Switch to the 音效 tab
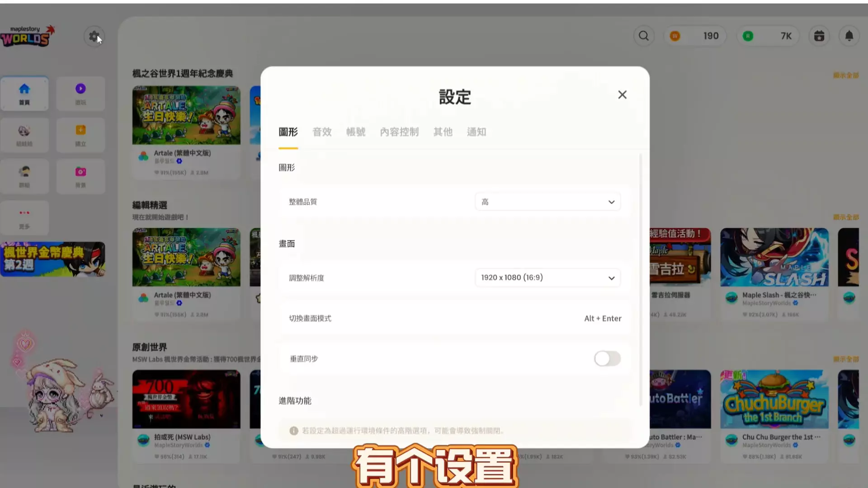 coord(322,132)
